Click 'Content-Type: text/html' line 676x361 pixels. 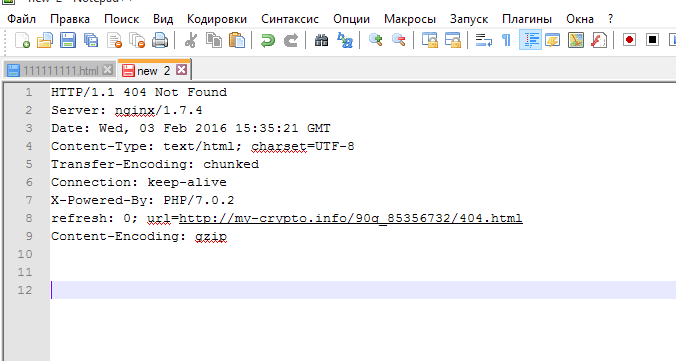pyautogui.click(x=203, y=146)
